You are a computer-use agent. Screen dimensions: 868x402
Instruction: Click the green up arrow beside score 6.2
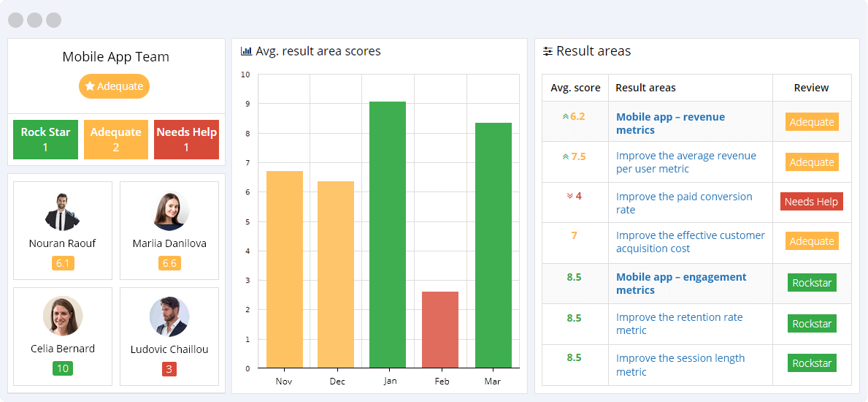coord(565,116)
